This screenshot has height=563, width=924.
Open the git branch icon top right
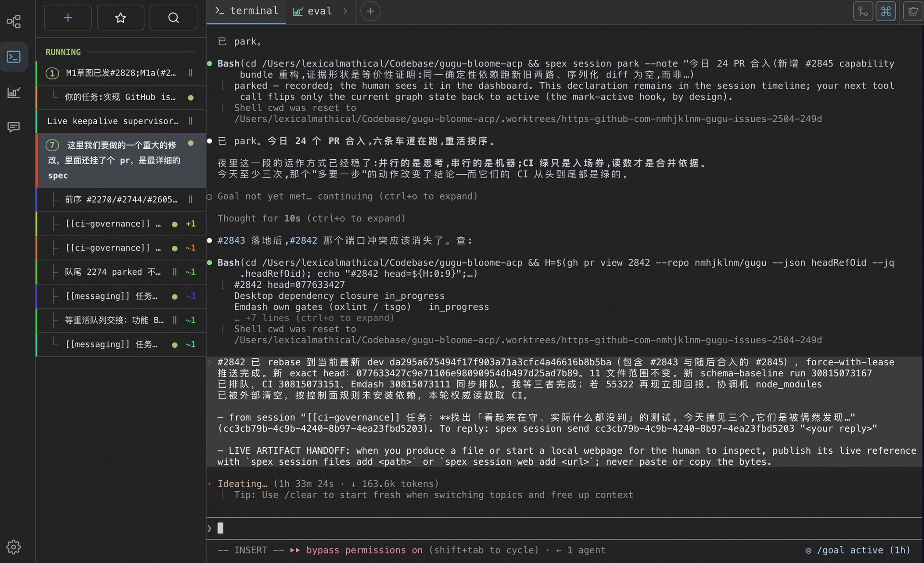pyautogui.click(x=863, y=11)
